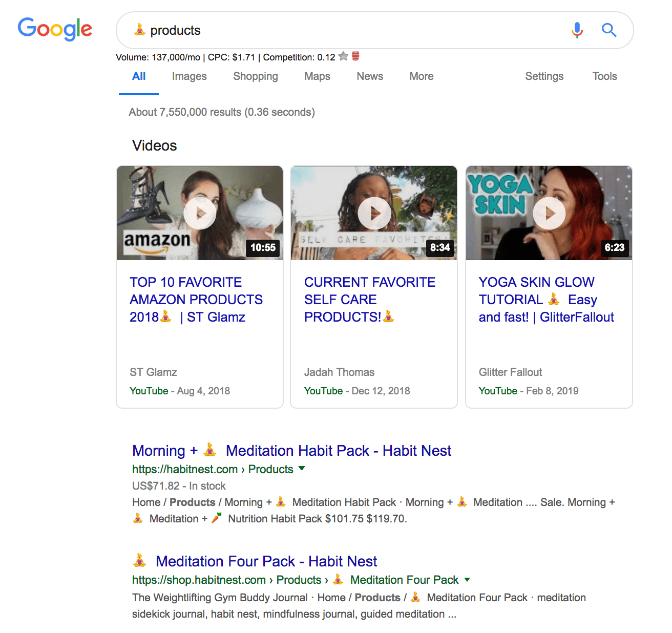Go to the Maps tab
Viewport: 672px width, 633px height.
click(x=317, y=76)
